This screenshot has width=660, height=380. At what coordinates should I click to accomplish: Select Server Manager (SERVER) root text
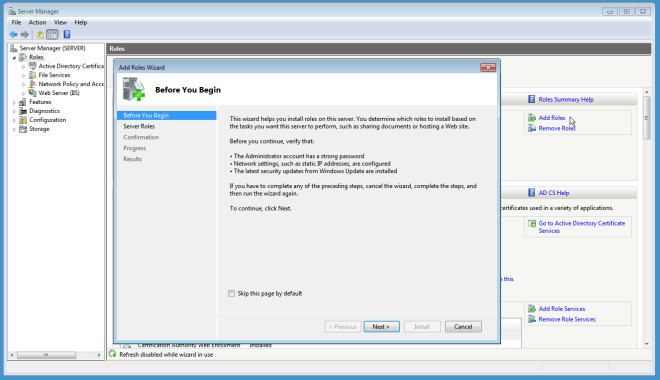[x=53, y=48]
